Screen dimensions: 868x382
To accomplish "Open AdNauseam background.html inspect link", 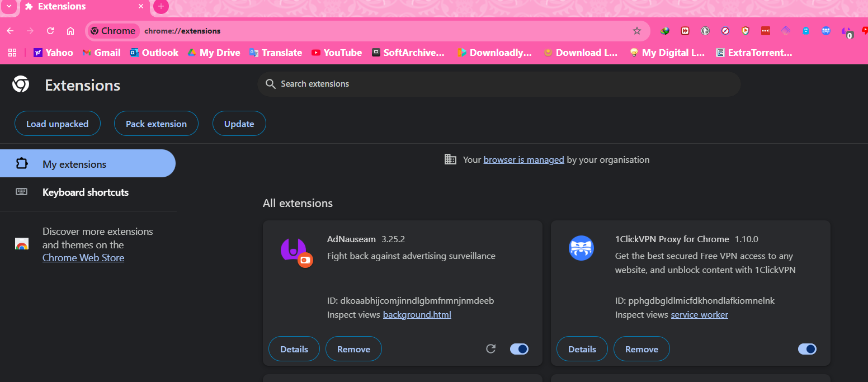I will 417,315.
